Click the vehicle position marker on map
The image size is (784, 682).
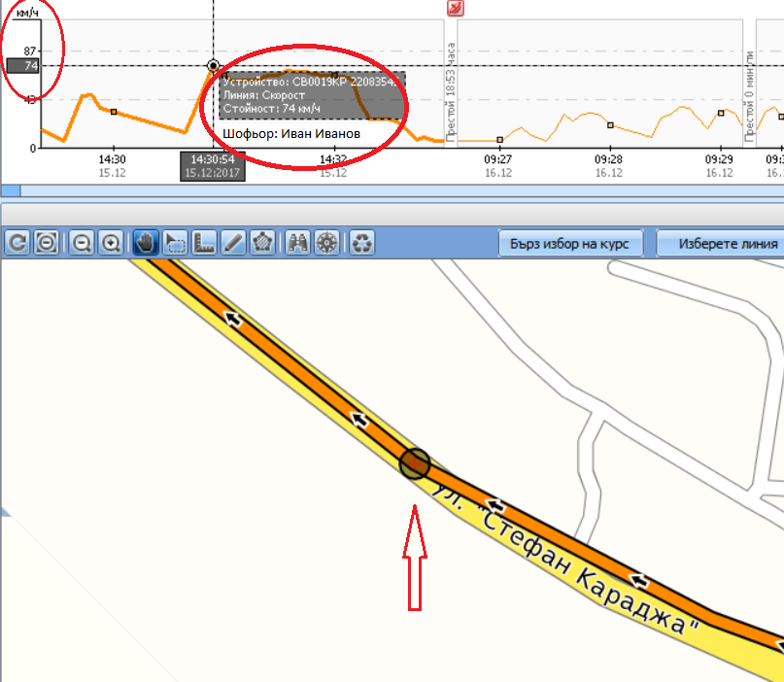click(415, 463)
